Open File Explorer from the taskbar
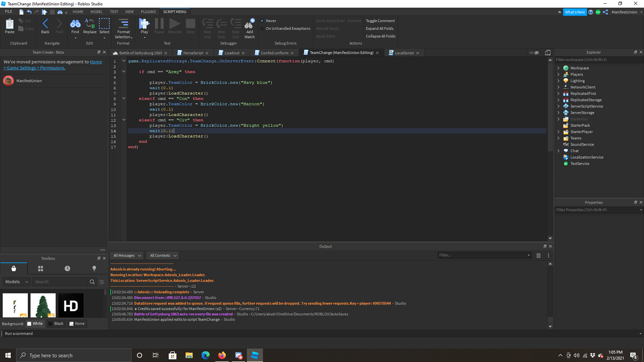Screen dimensions: 644x362 [x=189, y=355]
